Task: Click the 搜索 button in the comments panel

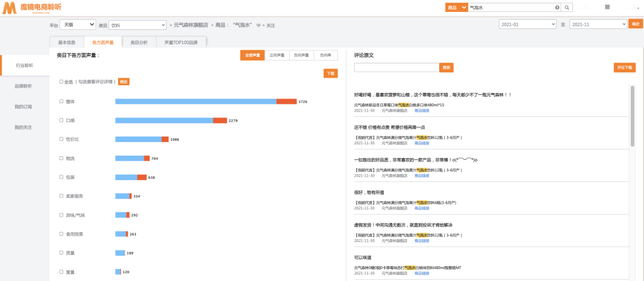Action: coord(447,67)
